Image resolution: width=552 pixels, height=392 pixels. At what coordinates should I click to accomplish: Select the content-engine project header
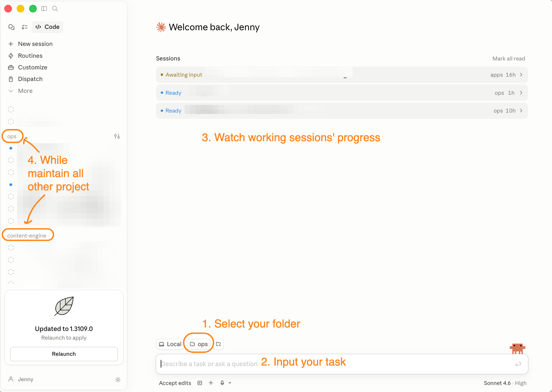pyautogui.click(x=27, y=235)
